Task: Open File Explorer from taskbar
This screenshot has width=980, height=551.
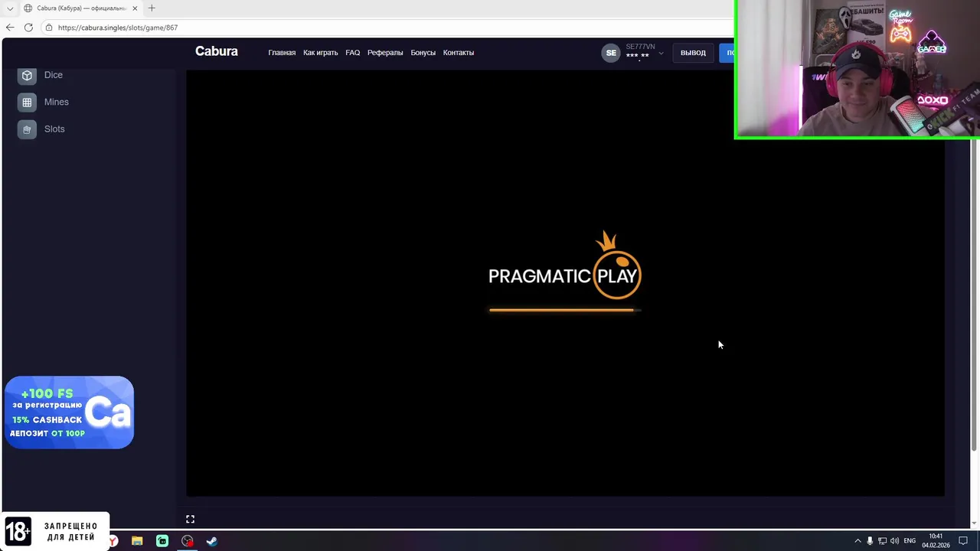Action: (137, 541)
